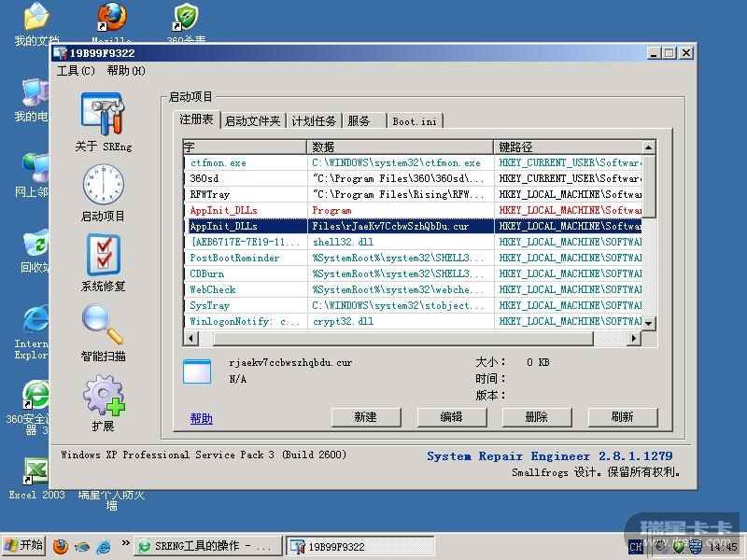
Task: Sort by the 键路径 column header
Action: click(569, 147)
